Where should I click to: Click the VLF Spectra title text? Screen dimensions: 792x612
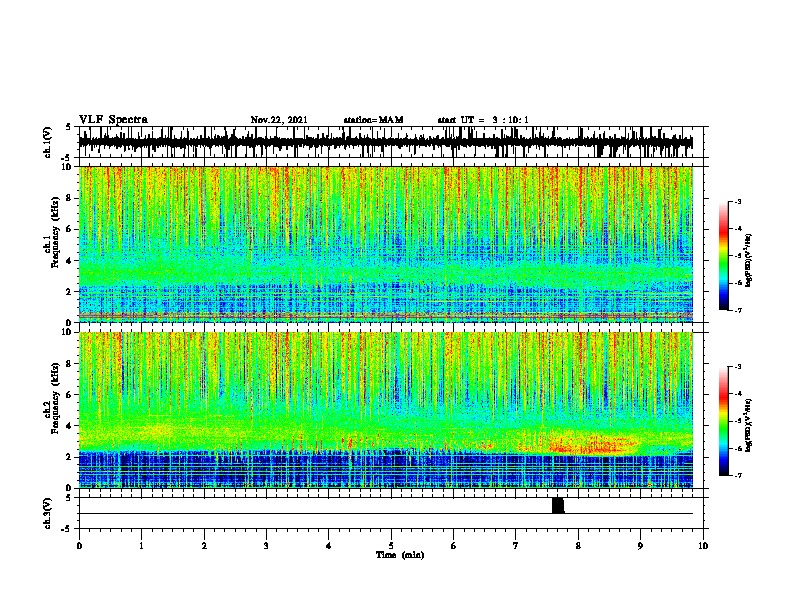[113, 120]
